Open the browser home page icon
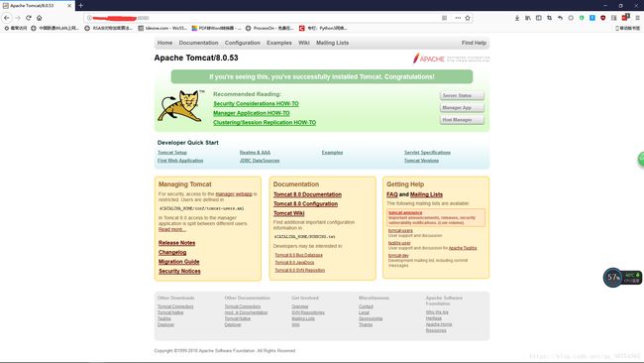 point(39,18)
